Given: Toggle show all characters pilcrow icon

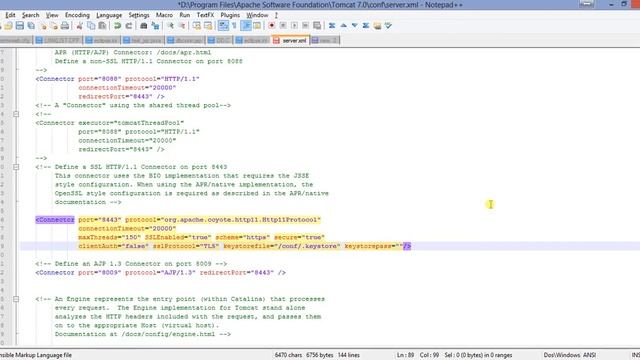Looking at the screenshot, I should coord(234,26).
